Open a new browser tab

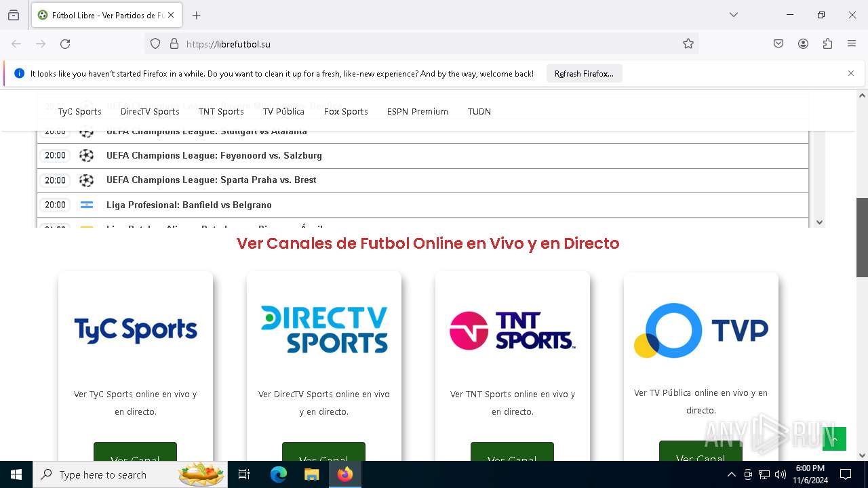click(x=197, y=15)
